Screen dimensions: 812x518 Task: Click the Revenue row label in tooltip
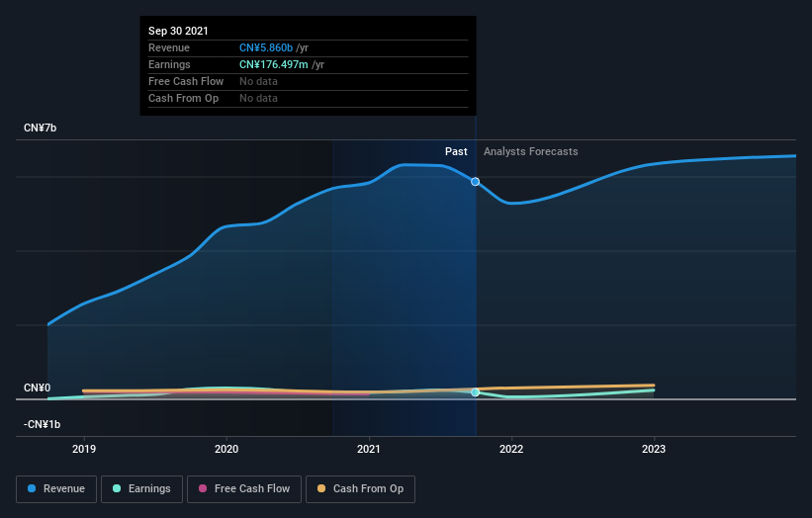point(169,47)
